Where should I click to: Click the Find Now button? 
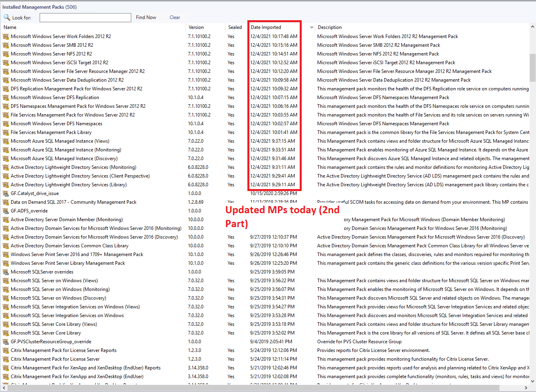click(x=146, y=17)
